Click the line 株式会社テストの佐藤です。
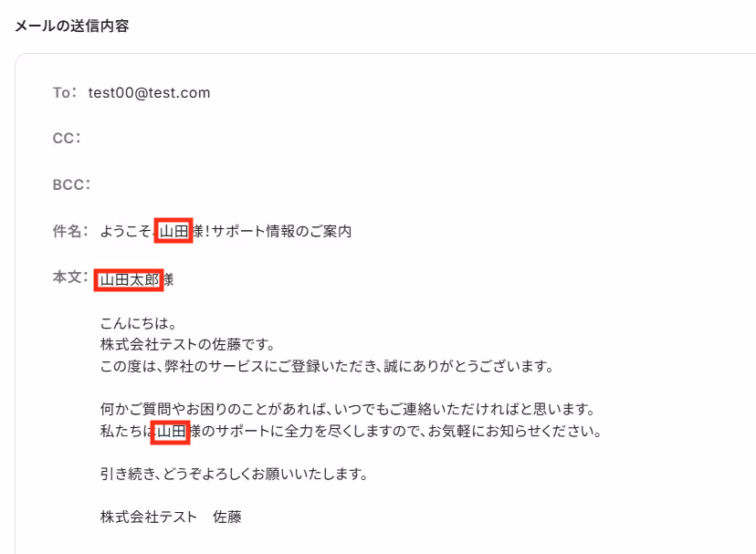This screenshot has width=756, height=554. point(187,344)
